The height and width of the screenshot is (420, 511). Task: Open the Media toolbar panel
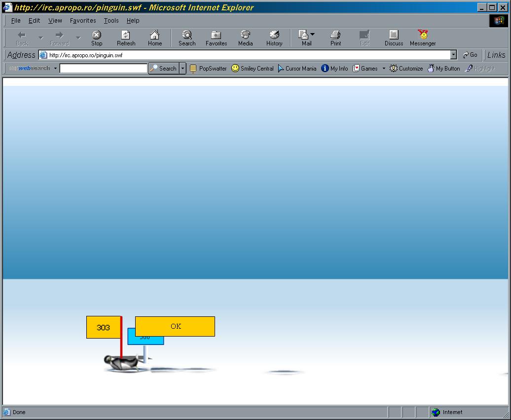click(x=245, y=38)
